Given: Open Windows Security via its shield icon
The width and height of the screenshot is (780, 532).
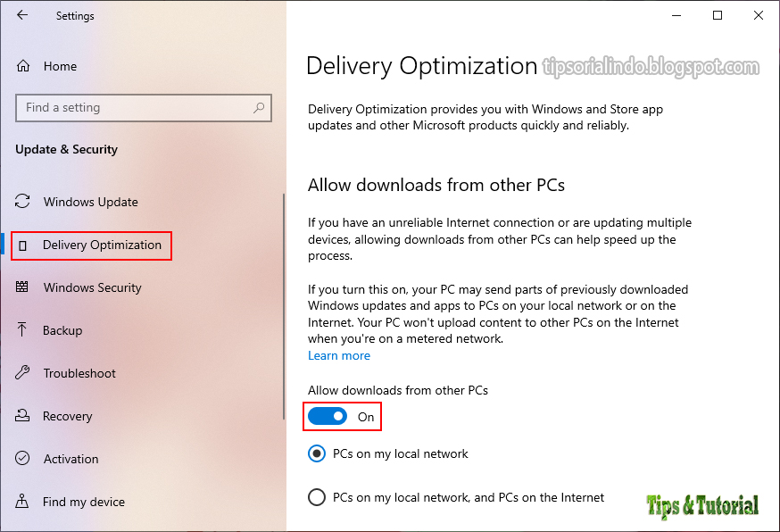Looking at the screenshot, I should pos(21,287).
